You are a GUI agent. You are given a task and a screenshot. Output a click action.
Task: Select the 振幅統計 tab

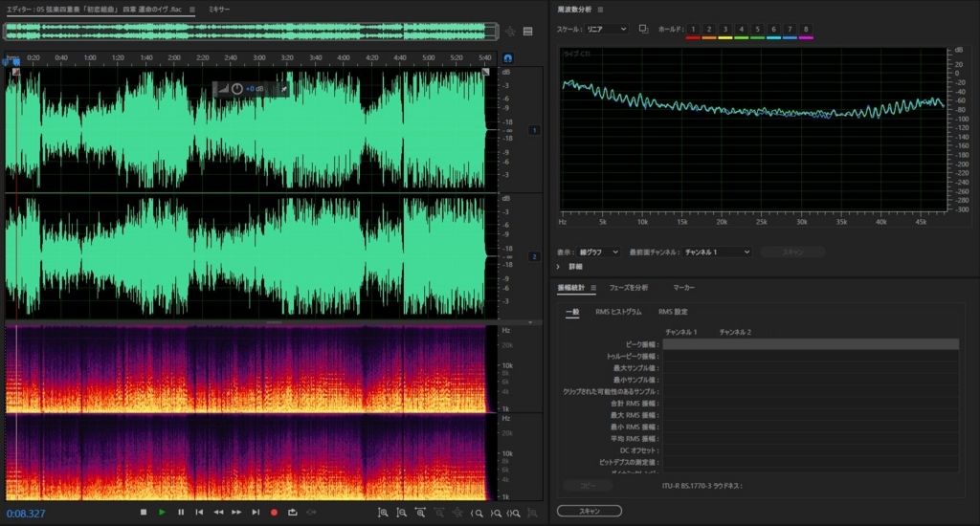coord(570,287)
